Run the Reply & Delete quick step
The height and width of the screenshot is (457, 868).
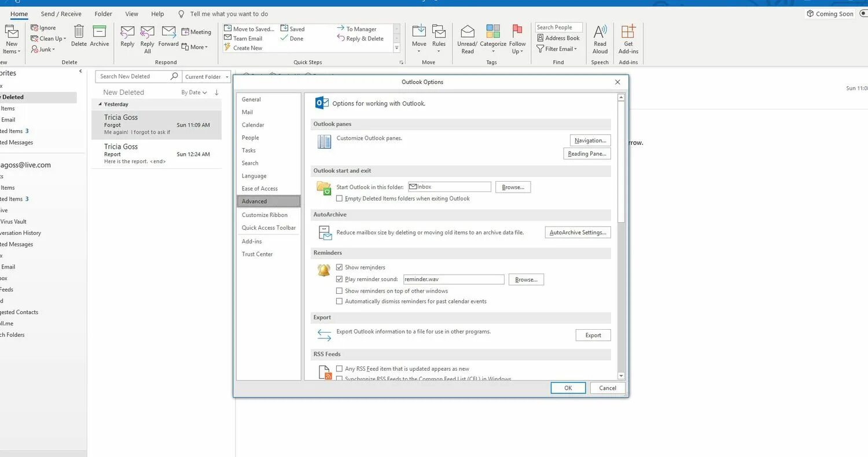tap(361, 39)
